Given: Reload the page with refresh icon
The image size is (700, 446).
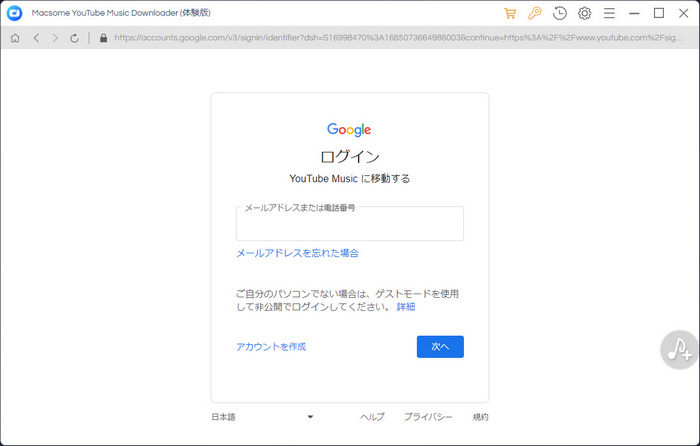Looking at the screenshot, I should 75,38.
